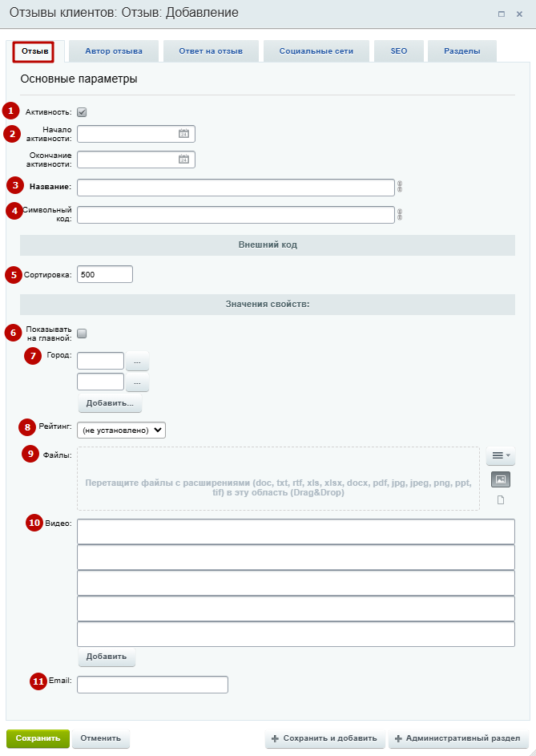Select the image upload icon near Файлы
This screenshot has width=536, height=756.
coord(500,479)
